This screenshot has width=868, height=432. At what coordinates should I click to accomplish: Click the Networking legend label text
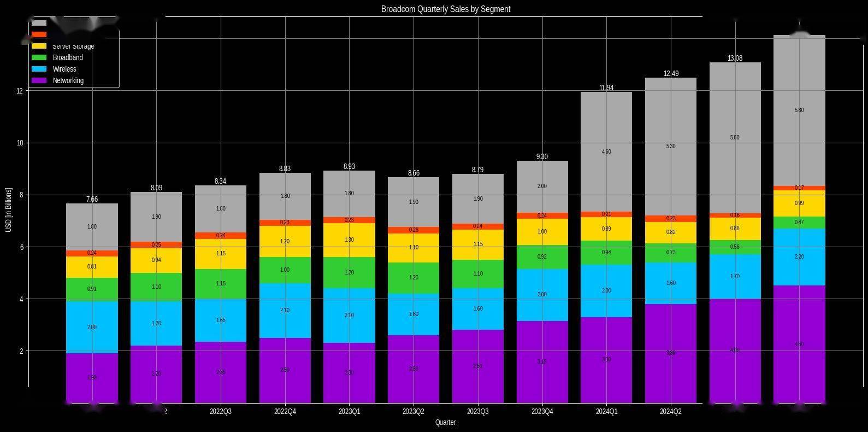(68, 80)
